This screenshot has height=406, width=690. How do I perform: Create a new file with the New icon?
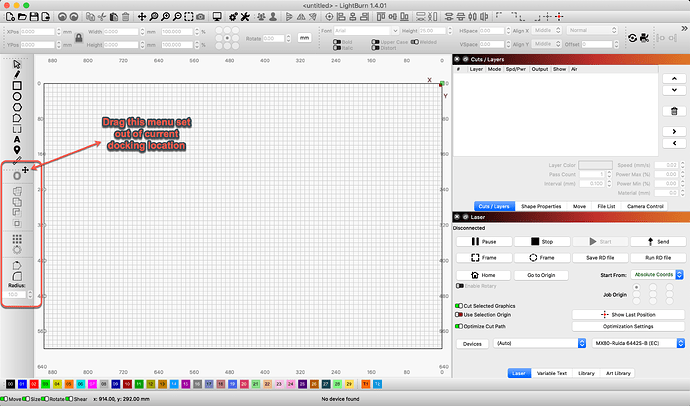[x=10, y=17]
